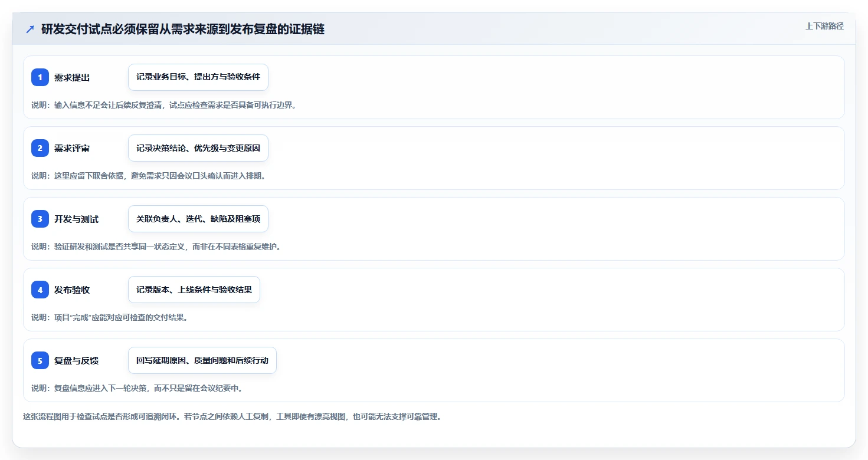Click the note starting 说明:输入信息不足
Viewport: 868px width, 460px height.
[x=163, y=105]
